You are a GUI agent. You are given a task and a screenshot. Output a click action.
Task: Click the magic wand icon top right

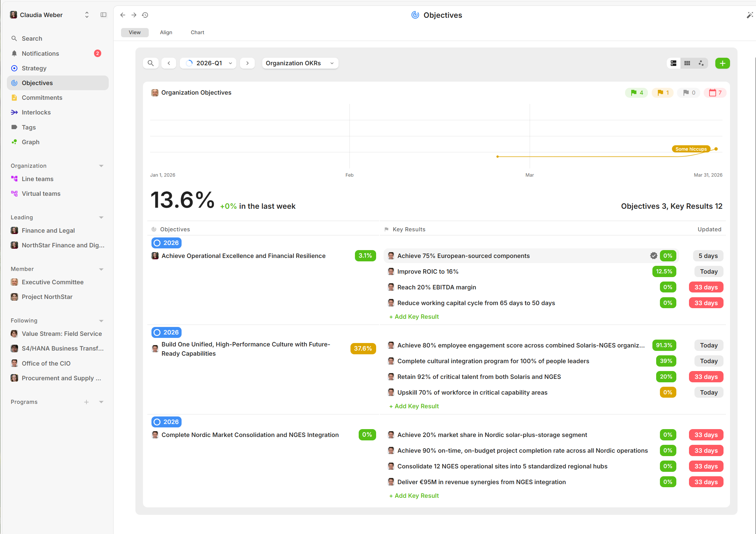pos(750,15)
